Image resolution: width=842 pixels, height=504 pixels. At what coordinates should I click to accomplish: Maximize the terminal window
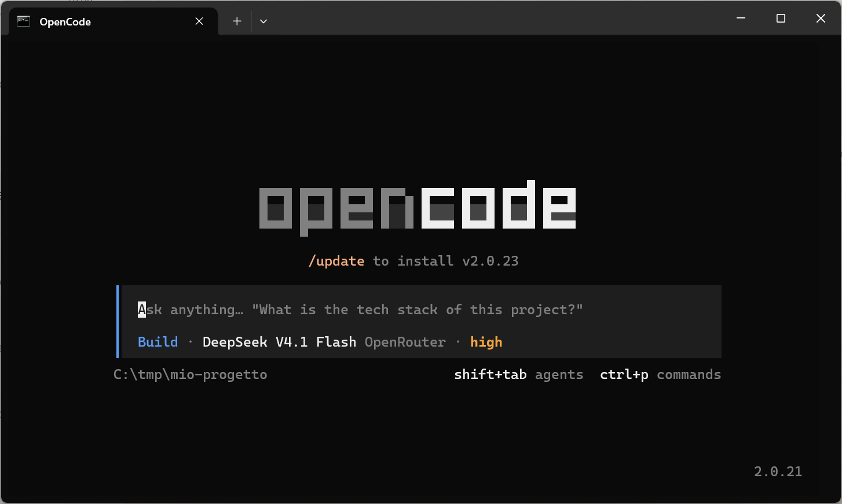click(x=781, y=19)
